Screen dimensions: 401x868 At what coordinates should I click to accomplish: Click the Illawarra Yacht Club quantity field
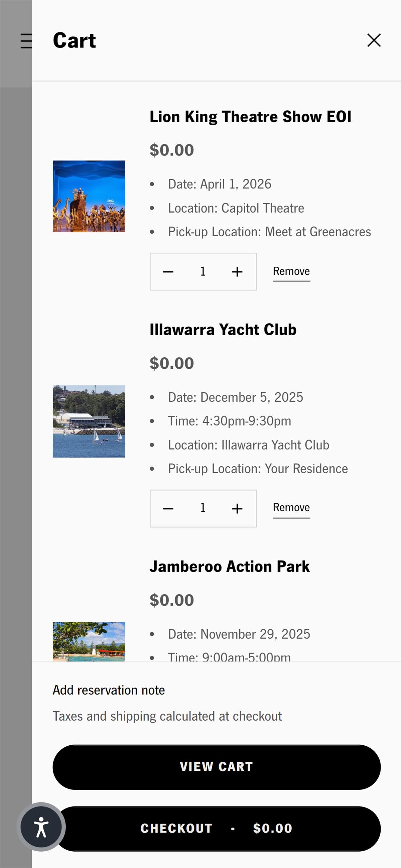coord(203,508)
